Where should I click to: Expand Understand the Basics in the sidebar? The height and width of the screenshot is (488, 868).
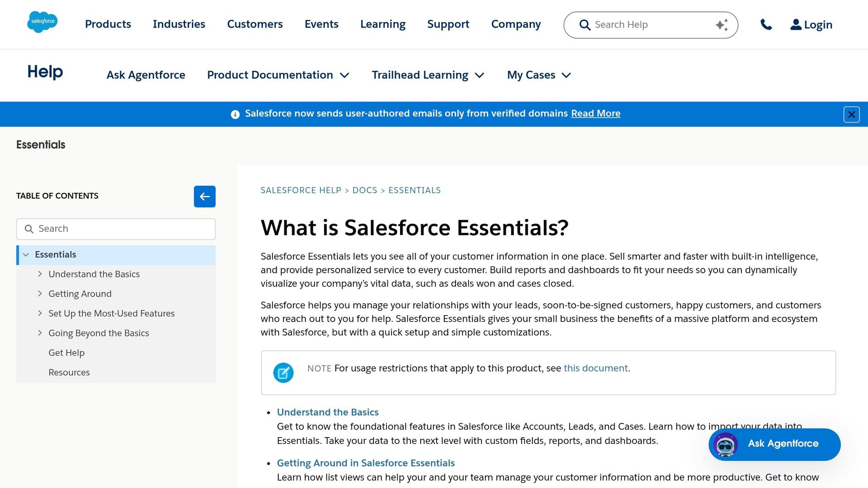click(40, 274)
